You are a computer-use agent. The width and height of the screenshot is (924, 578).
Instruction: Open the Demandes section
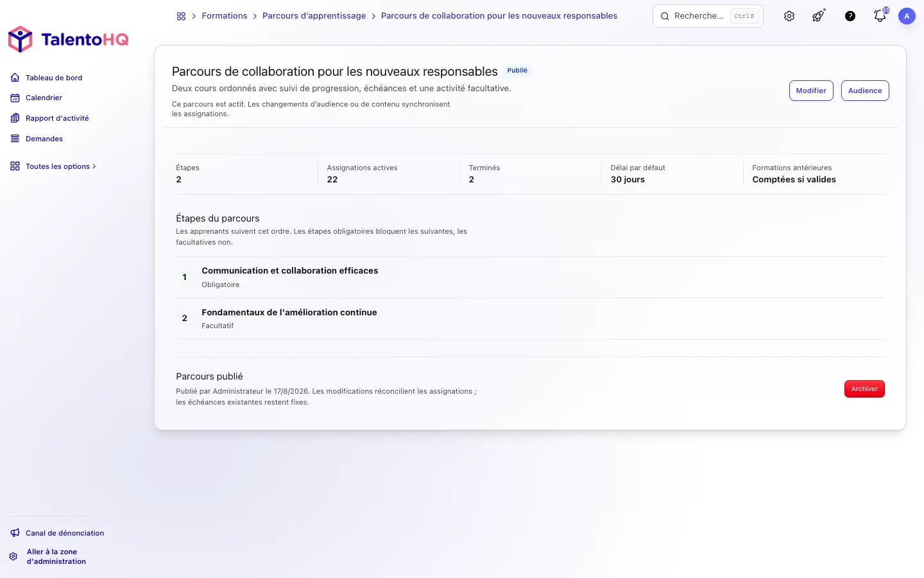(x=44, y=139)
